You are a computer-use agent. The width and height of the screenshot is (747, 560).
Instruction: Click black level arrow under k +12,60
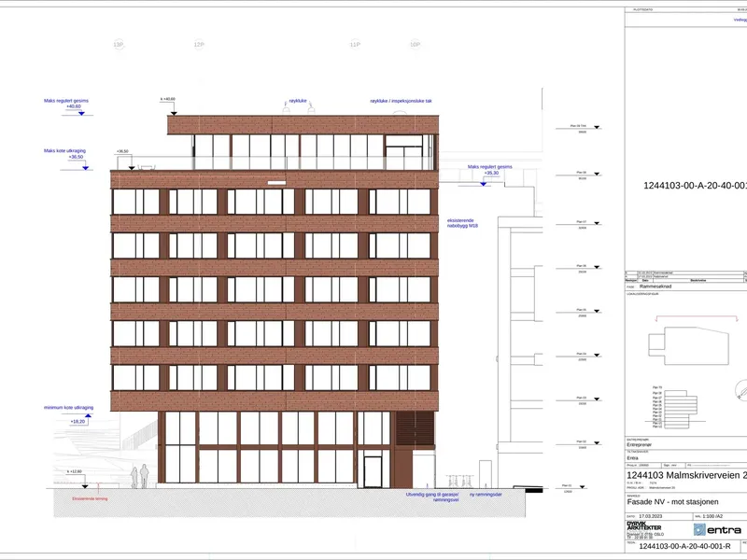pyautogui.click(x=85, y=486)
